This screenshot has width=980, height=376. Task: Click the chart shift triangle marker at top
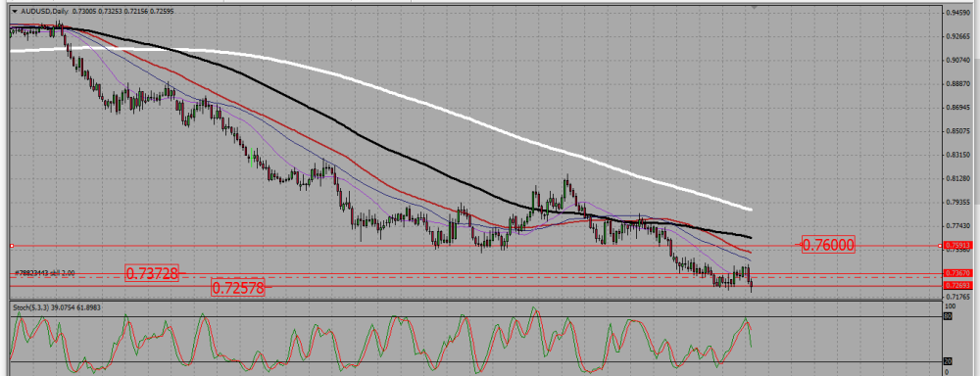(x=755, y=8)
